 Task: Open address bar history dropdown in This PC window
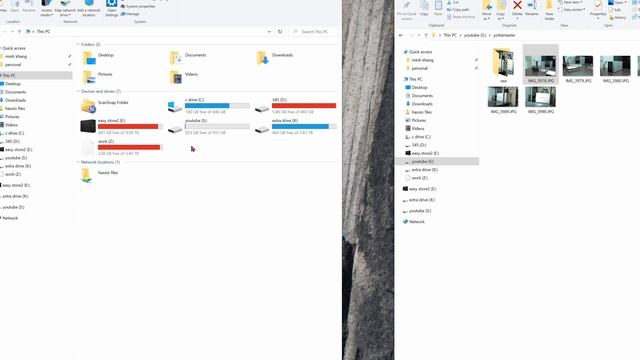tap(269, 31)
